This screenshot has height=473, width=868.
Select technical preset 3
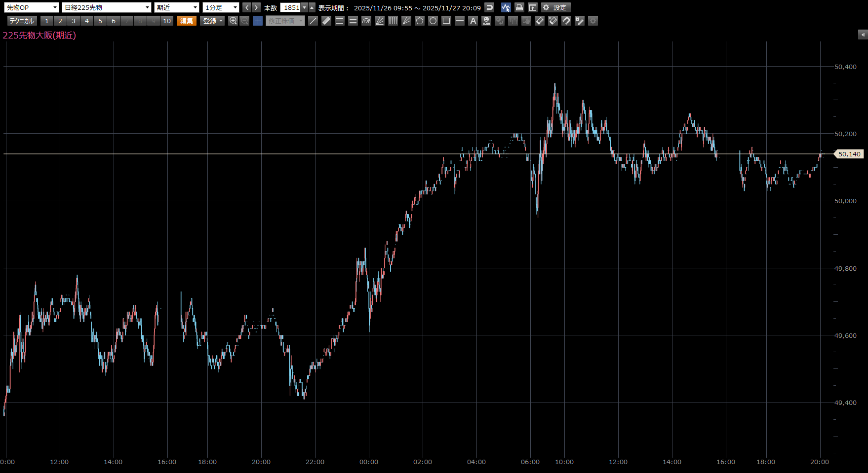click(74, 21)
